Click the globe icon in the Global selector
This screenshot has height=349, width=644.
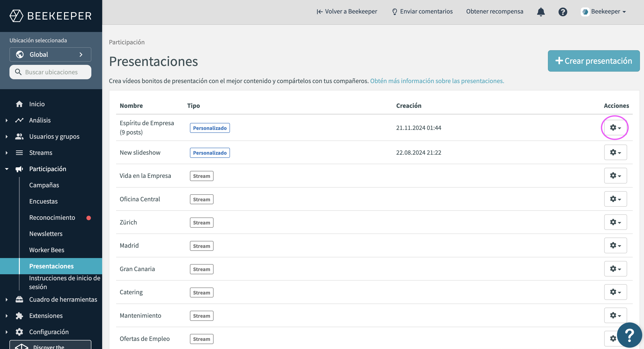coord(20,54)
